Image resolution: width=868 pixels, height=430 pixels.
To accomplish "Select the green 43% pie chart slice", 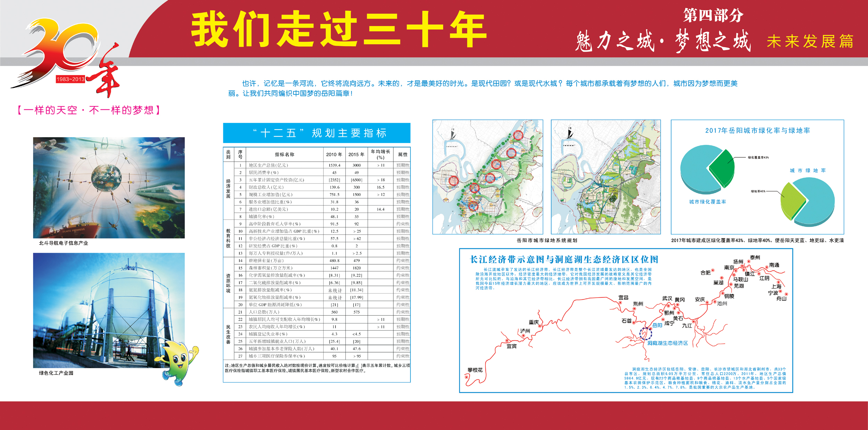I will [x=723, y=167].
